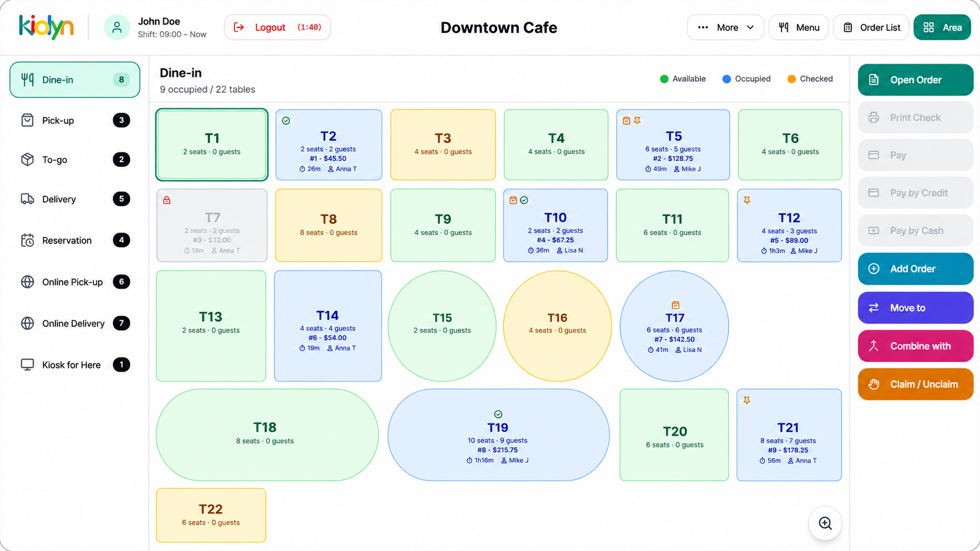Select table T20

point(674,435)
